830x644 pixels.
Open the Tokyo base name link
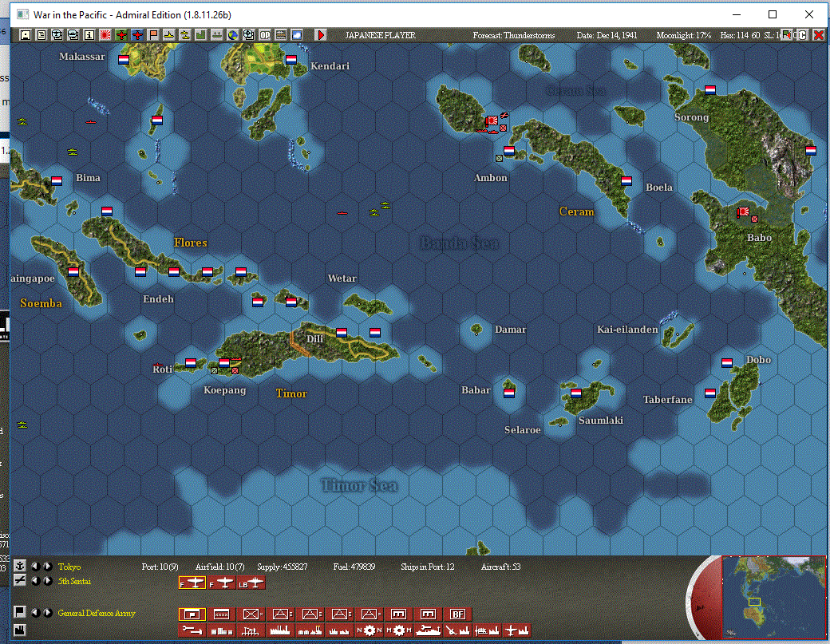point(69,567)
